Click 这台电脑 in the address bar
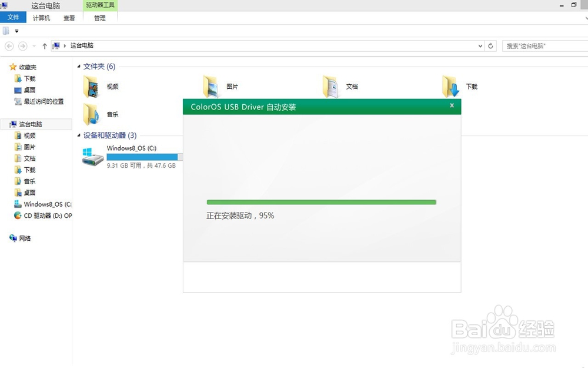Image resolution: width=588 pixels, height=368 pixels. pyautogui.click(x=82, y=45)
